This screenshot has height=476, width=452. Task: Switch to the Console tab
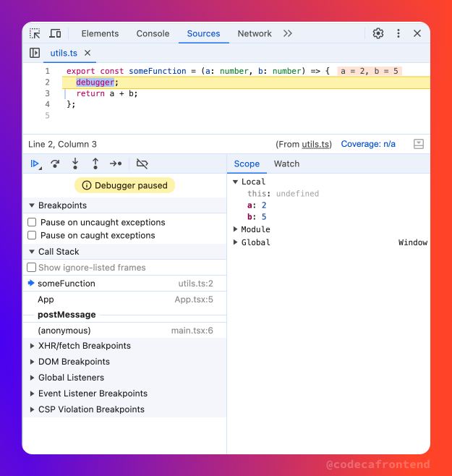coord(153,33)
